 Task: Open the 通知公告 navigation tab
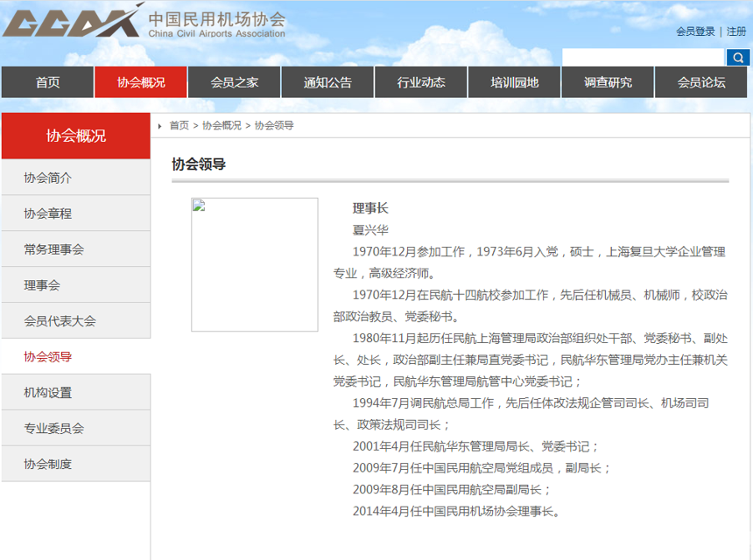pyautogui.click(x=327, y=82)
